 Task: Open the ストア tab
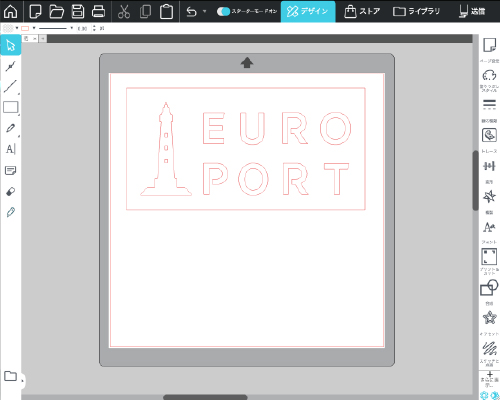click(x=362, y=11)
